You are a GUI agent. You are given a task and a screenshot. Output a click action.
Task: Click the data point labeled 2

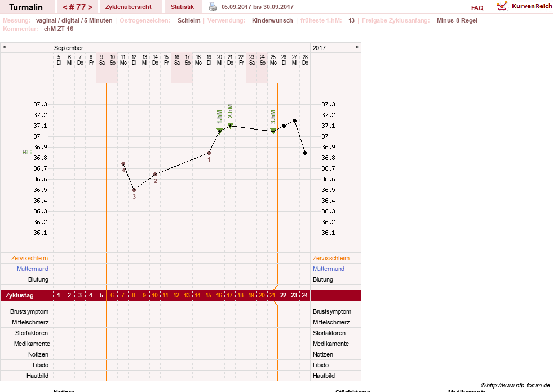(x=155, y=174)
